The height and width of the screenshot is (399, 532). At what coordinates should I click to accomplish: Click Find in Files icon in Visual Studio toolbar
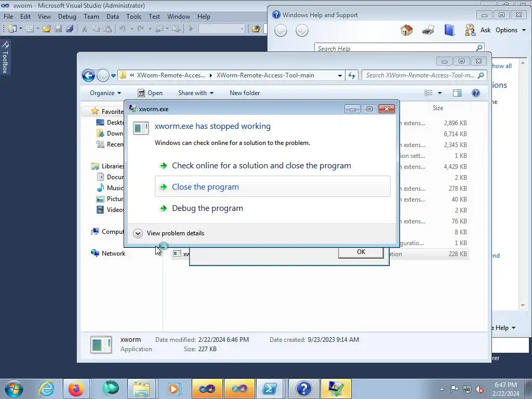click(x=256, y=29)
